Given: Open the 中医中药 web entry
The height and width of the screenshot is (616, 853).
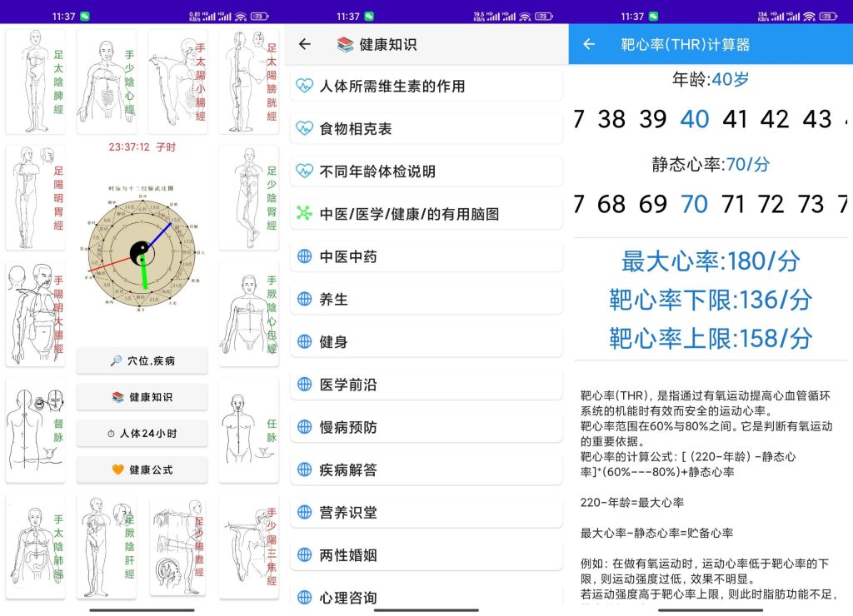Looking at the screenshot, I should coord(426,256).
